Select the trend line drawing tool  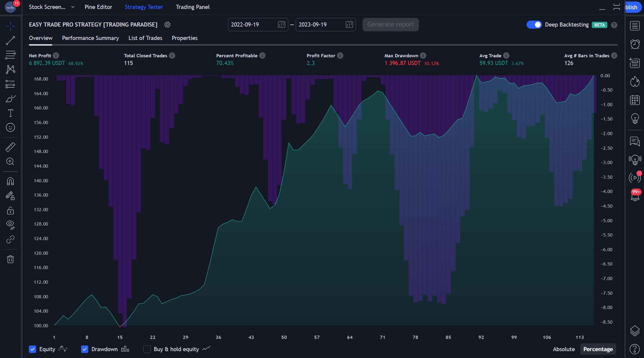coord(10,41)
